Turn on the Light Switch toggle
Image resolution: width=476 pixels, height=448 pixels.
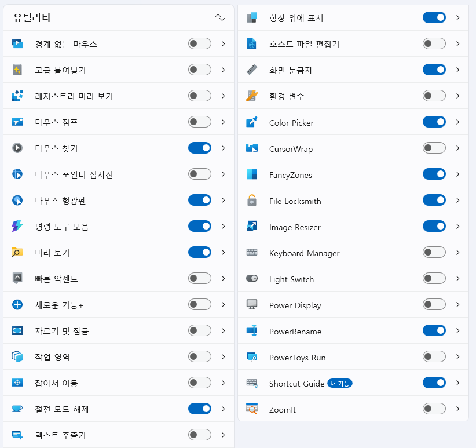(434, 279)
